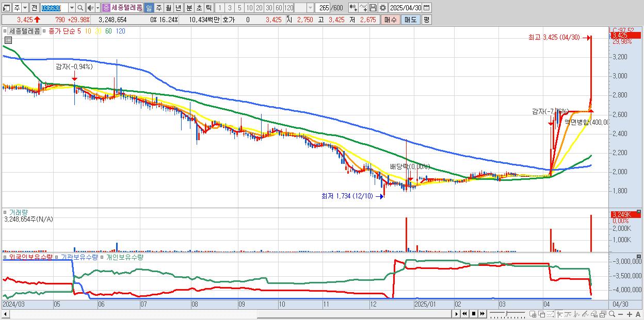Select the 1 interval preset
This screenshot has height=320, width=644.
tap(220, 8)
